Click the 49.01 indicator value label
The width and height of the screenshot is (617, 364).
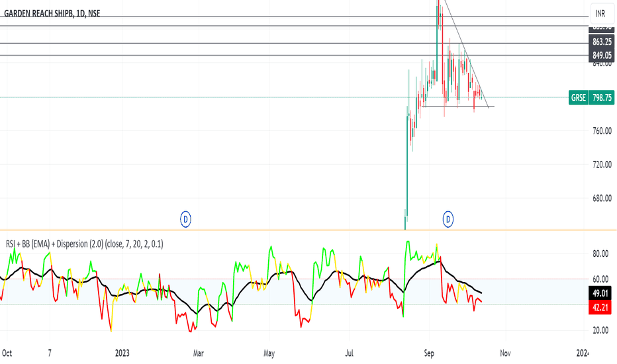[600, 294]
